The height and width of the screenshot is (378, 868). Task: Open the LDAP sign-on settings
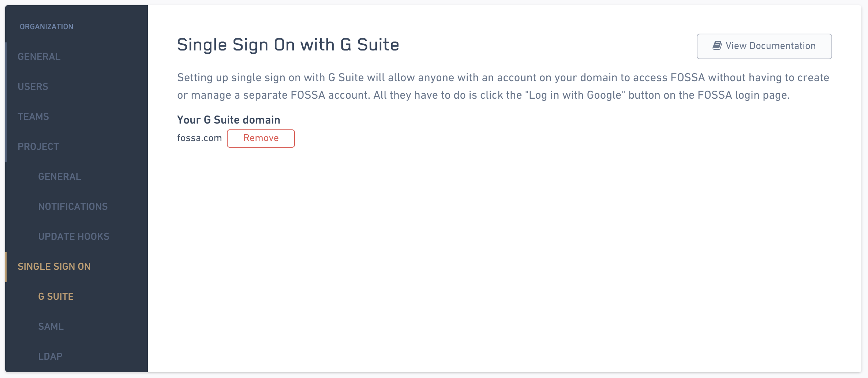coord(50,356)
